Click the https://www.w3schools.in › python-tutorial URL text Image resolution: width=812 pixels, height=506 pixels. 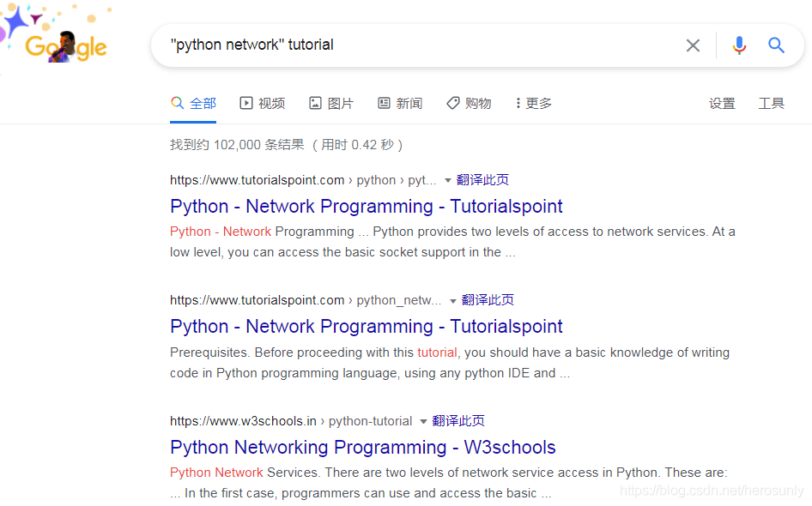pyautogui.click(x=291, y=421)
